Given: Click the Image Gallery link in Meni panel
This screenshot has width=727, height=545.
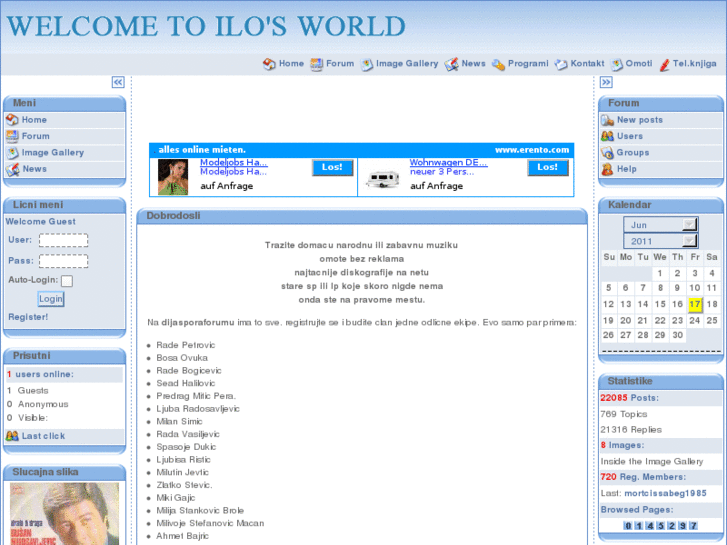Looking at the screenshot, I should (53, 153).
